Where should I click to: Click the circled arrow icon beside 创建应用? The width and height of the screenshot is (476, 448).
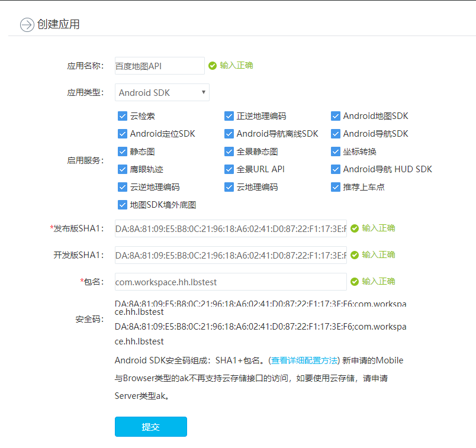(27, 25)
